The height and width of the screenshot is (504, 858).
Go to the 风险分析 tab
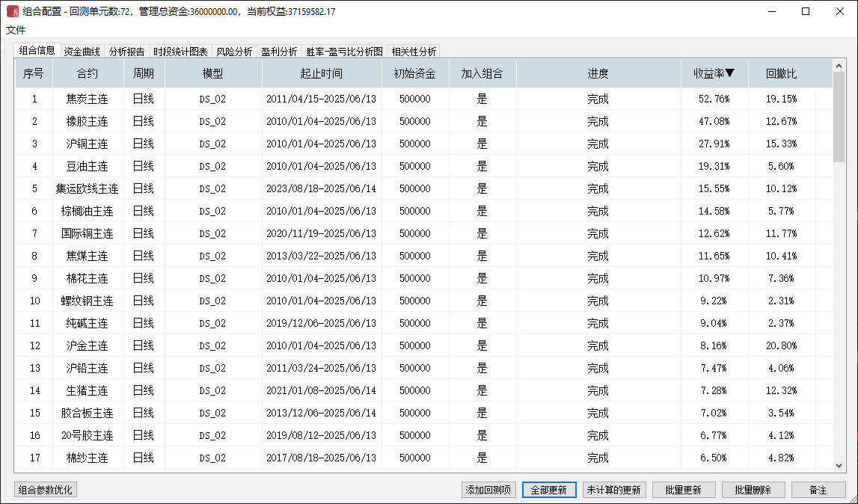point(234,52)
